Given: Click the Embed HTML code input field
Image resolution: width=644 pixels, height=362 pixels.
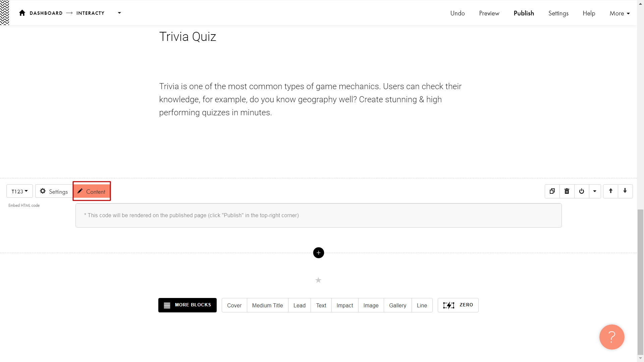Looking at the screenshot, I should pyautogui.click(x=318, y=215).
